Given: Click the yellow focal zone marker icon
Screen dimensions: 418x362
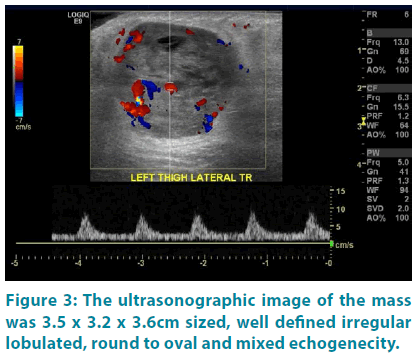Looking at the screenshot, I should 363,121.
